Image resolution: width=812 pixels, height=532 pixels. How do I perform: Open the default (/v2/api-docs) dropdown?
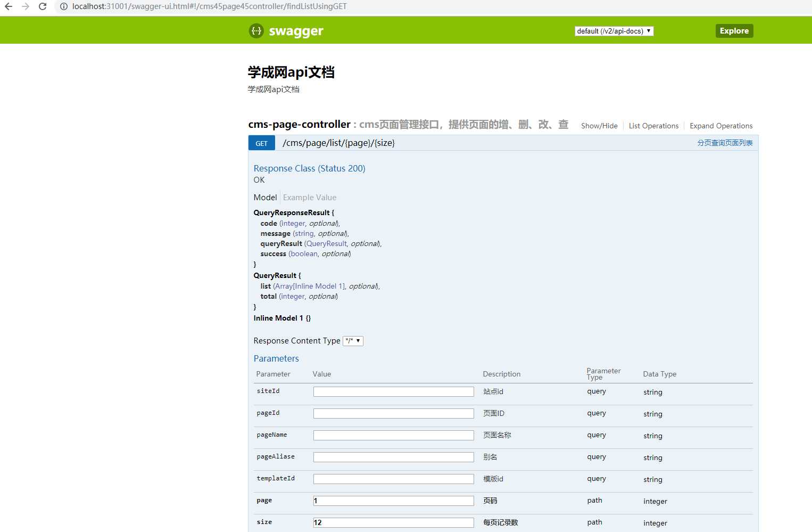tap(614, 31)
